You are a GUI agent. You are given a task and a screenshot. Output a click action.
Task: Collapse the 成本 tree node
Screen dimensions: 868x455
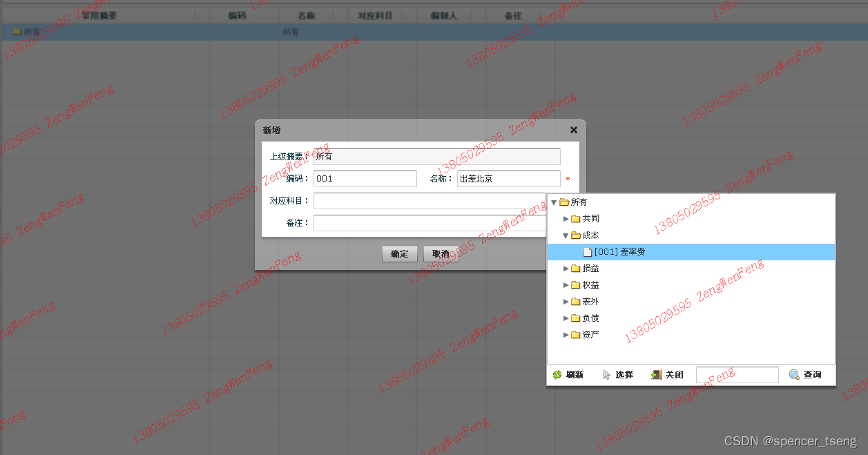tap(566, 235)
